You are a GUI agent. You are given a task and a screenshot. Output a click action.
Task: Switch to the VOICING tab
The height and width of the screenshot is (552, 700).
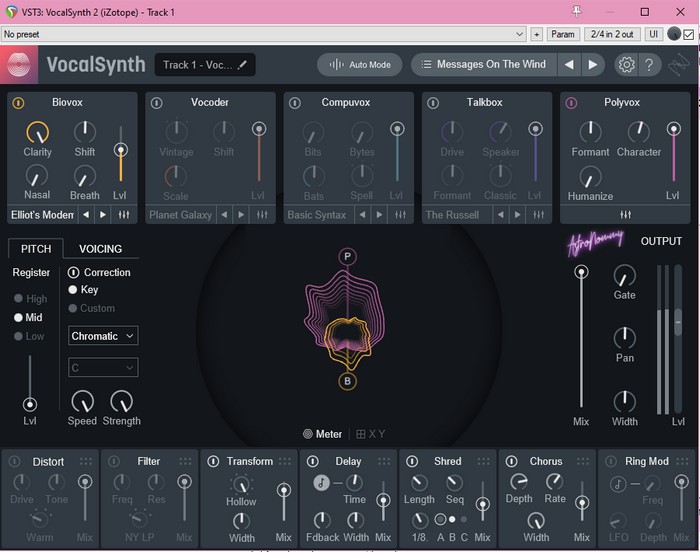[x=100, y=249]
